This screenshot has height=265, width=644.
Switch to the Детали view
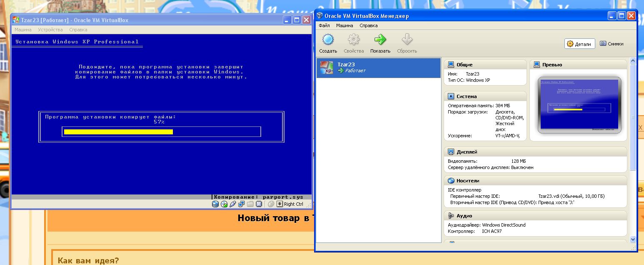tap(579, 44)
